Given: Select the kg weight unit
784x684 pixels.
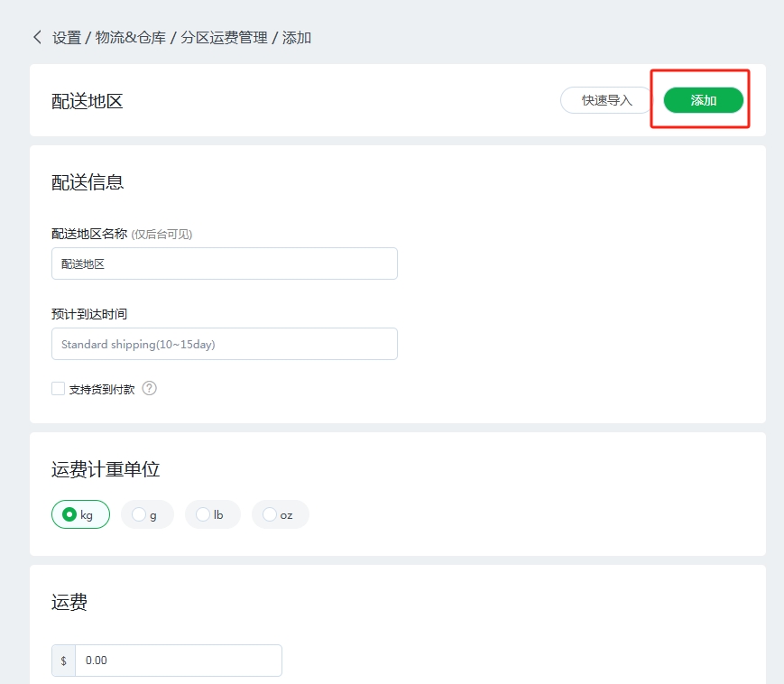Looking at the screenshot, I should (80, 514).
